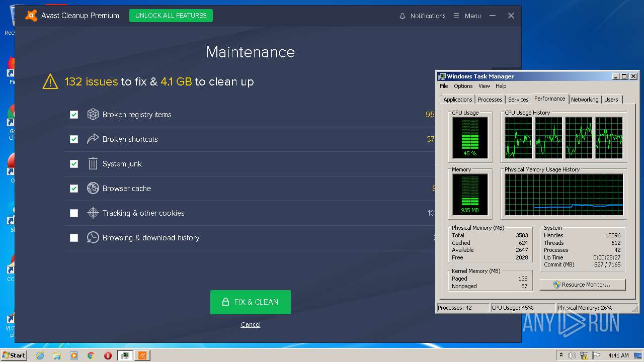The width and height of the screenshot is (644, 362).
Task: Switch to Networking tab in Task Manager
Action: pyautogui.click(x=585, y=100)
